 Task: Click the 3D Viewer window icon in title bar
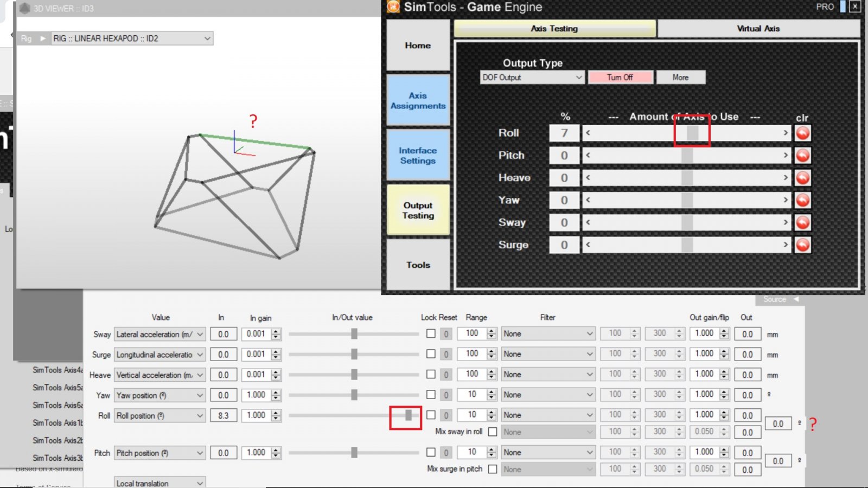tap(24, 8)
